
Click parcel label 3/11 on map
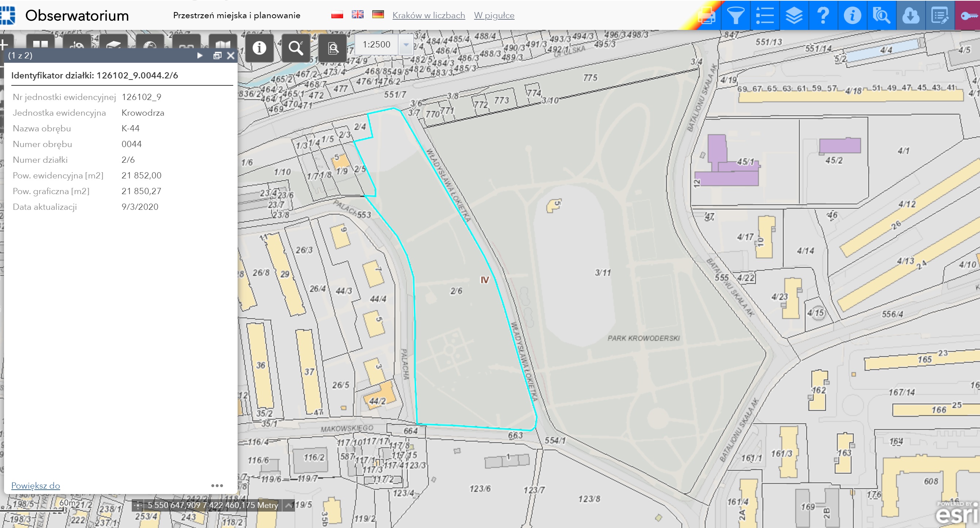coord(603,273)
